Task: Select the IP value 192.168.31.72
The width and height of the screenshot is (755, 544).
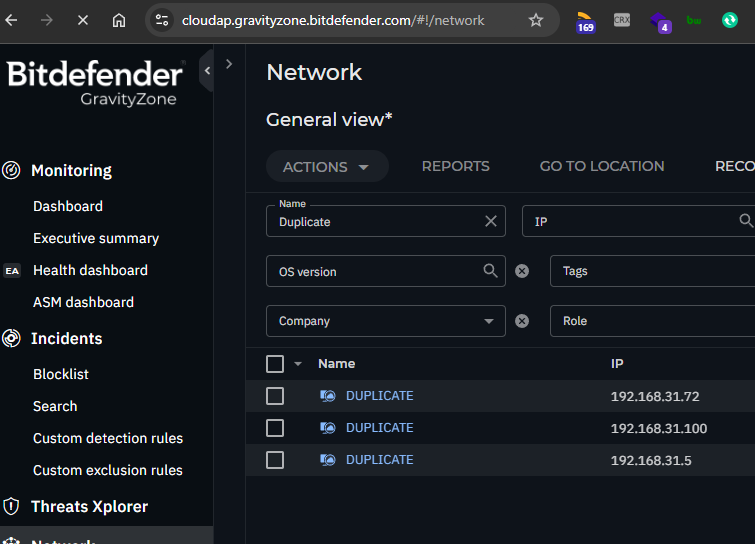Action: [x=655, y=396]
